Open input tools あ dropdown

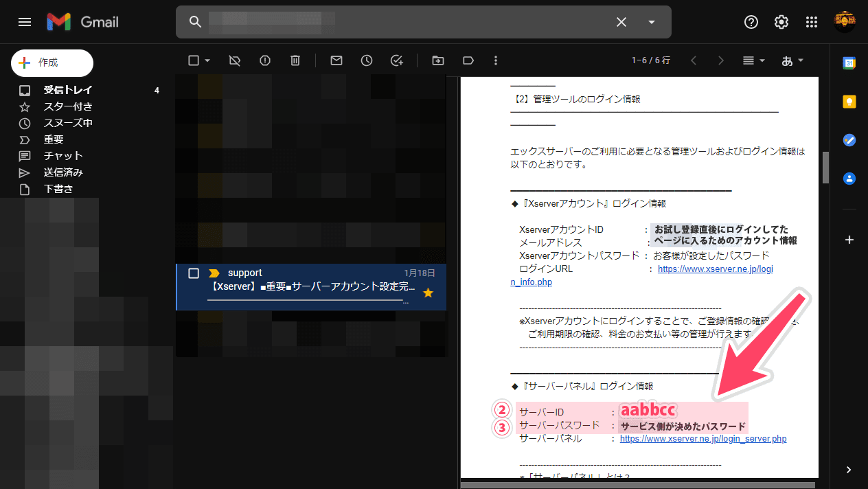tap(792, 60)
